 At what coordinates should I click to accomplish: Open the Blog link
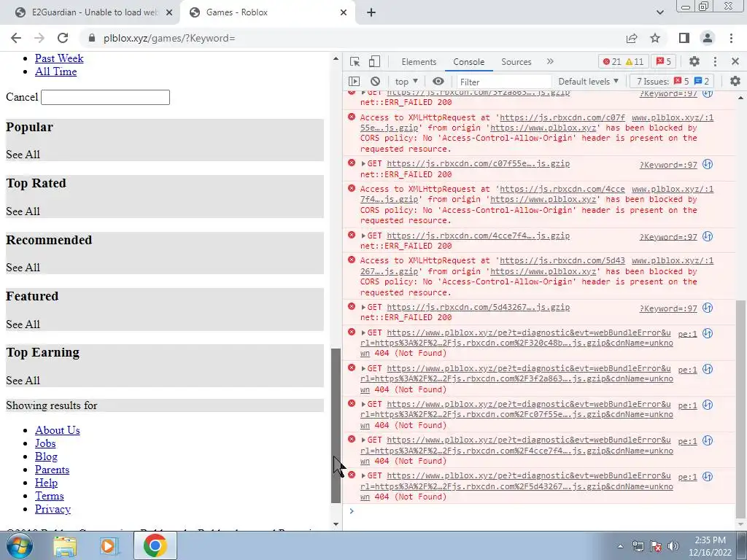click(46, 456)
